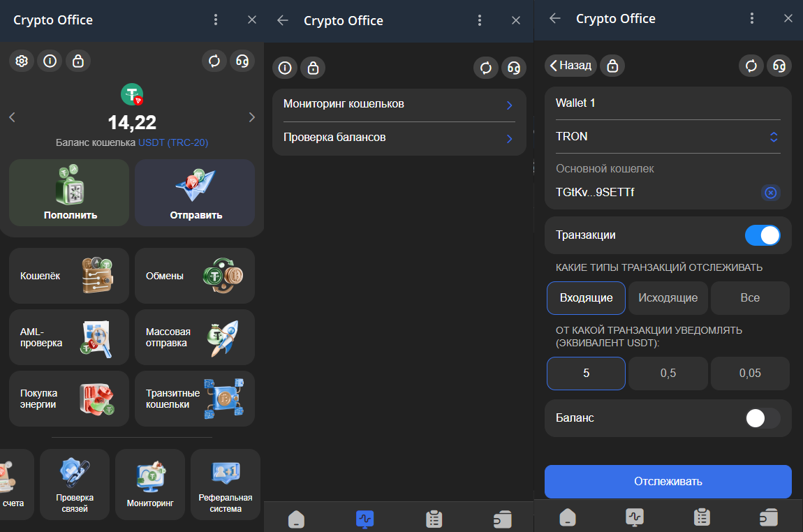
Task: Select Исходящие transaction type
Action: click(x=668, y=298)
